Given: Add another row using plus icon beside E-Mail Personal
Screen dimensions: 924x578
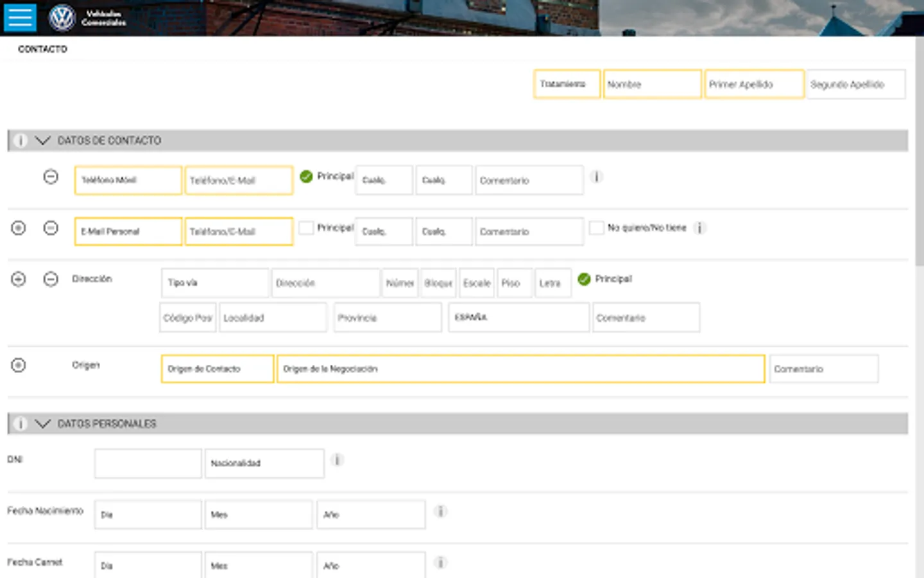Looking at the screenshot, I should (x=19, y=228).
